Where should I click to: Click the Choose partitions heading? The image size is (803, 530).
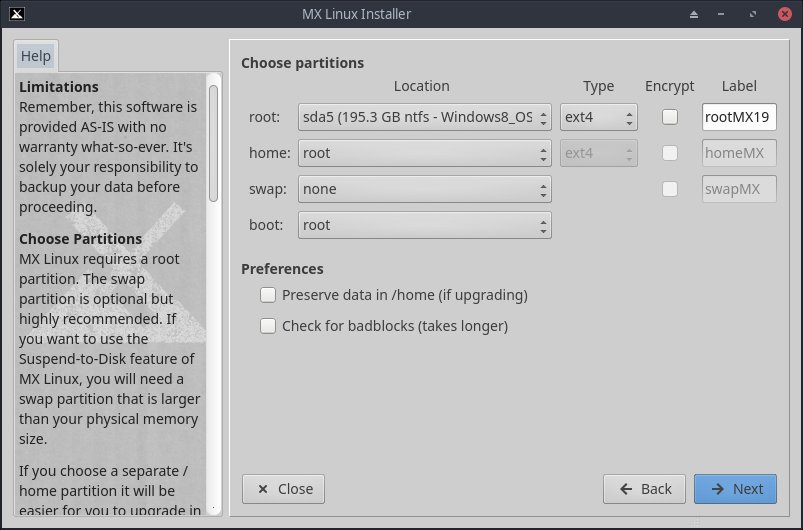(302, 63)
